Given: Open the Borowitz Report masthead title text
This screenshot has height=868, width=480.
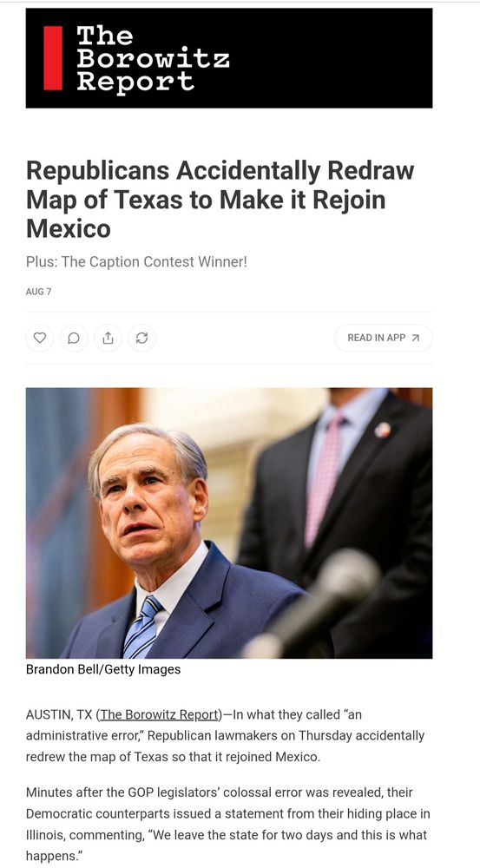Looking at the screenshot, I should pyautogui.click(x=153, y=58).
